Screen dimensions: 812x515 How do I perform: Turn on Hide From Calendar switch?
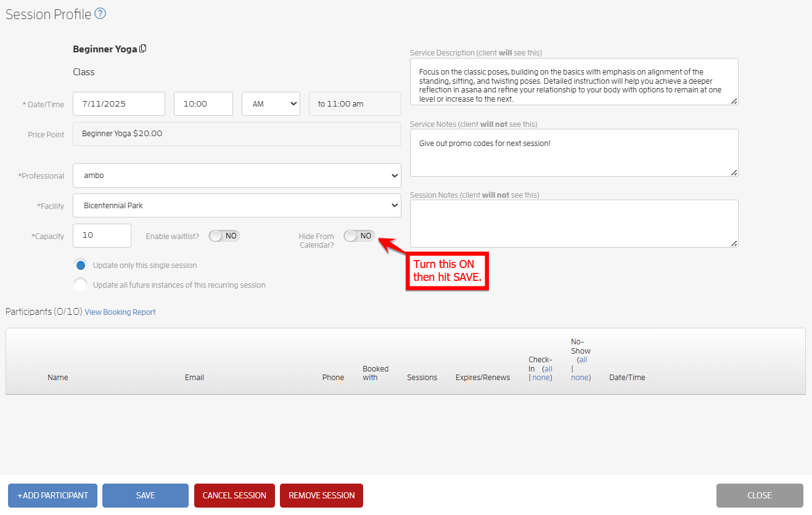click(359, 236)
